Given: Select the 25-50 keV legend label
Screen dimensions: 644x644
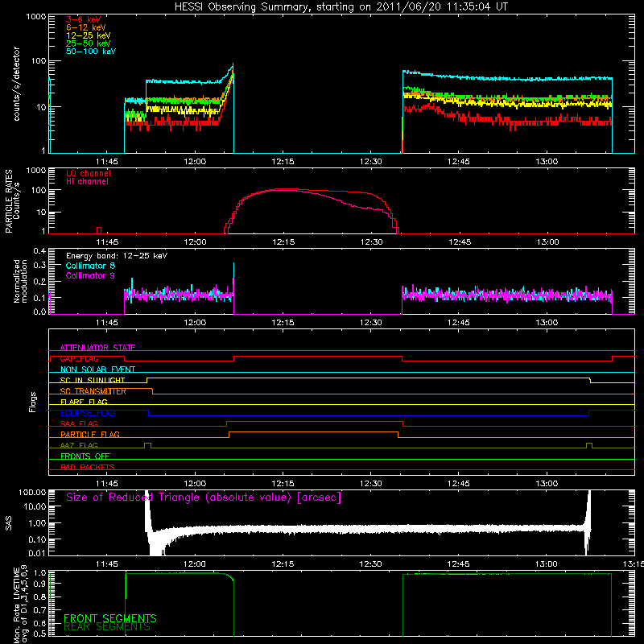Looking at the screenshot, I should point(89,43).
